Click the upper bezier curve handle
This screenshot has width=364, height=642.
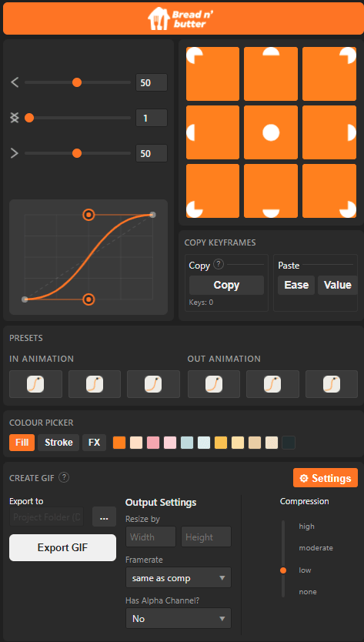[x=88, y=215]
